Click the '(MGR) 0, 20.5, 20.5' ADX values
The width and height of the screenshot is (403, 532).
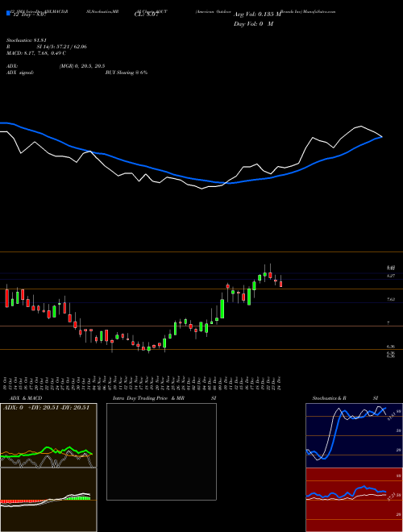point(82,66)
